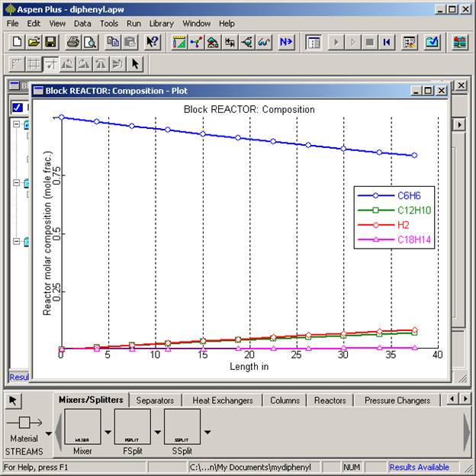Switch to the Reactors tab
476x476 pixels.
(x=330, y=400)
